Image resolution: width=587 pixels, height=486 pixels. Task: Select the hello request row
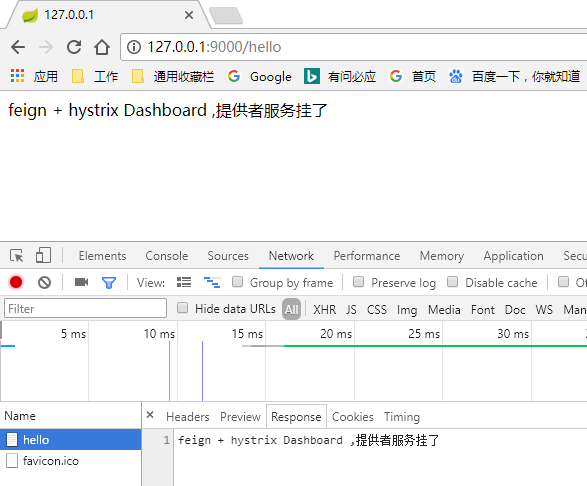click(70, 440)
